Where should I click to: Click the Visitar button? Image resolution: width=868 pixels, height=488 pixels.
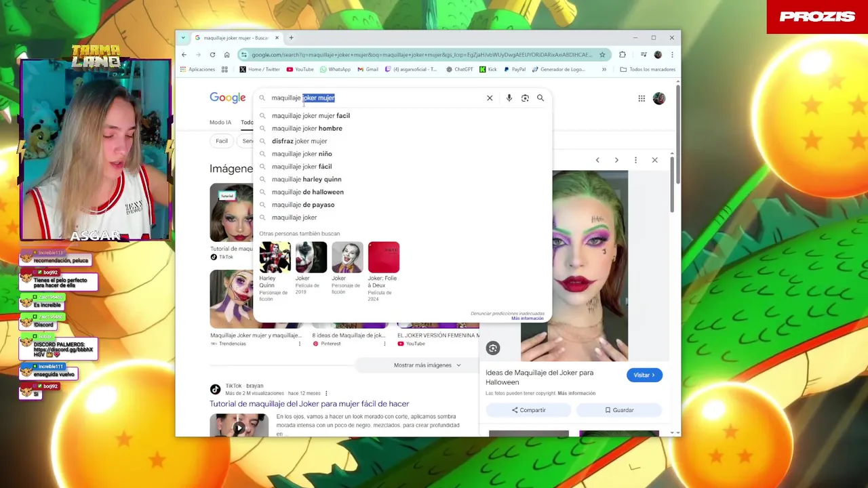(x=644, y=375)
